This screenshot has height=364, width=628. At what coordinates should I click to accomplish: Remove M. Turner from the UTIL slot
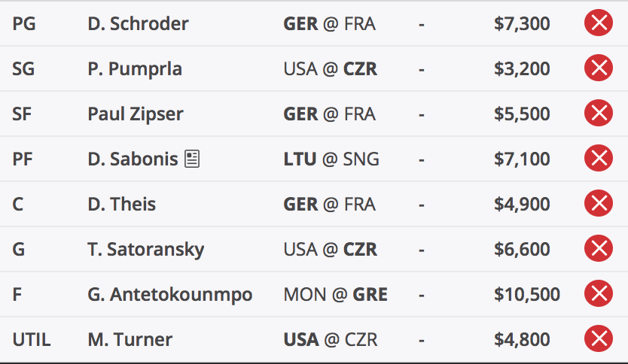(x=599, y=339)
